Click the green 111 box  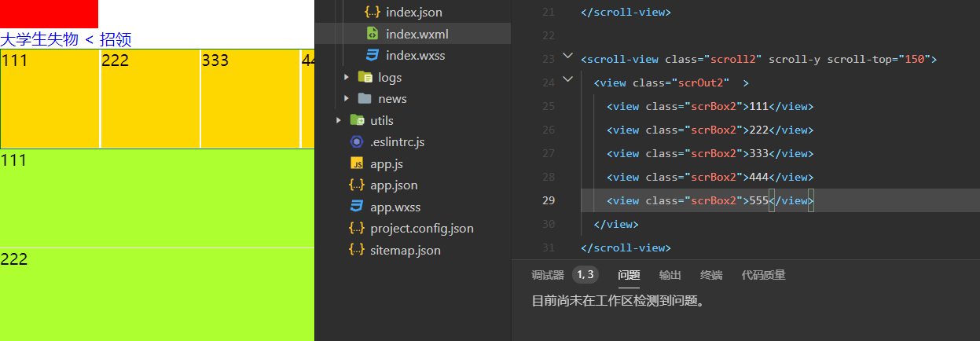[x=157, y=198]
